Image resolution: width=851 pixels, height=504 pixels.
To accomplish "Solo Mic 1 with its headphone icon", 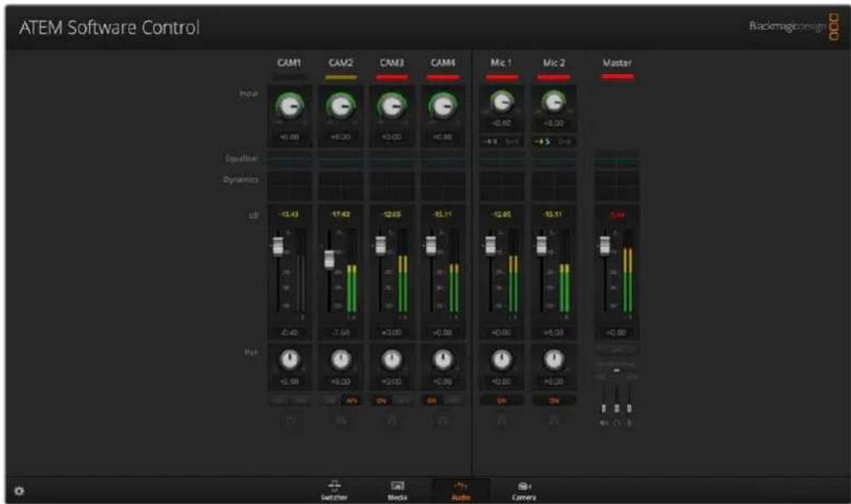I will 502,421.
